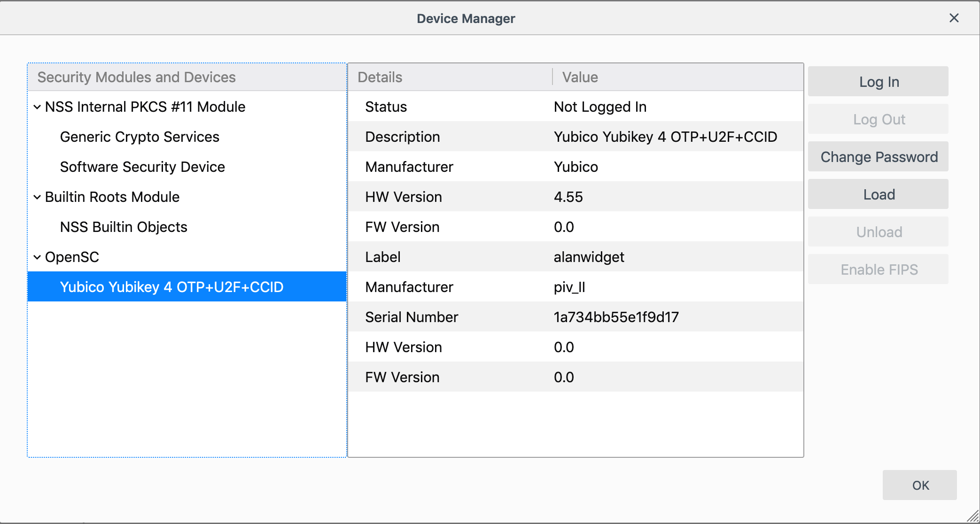Select Yubico Yubikey 4 OTP+U2F+CCID device
The height and width of the screenshot is (524, 980).
(x=171, y=287)
